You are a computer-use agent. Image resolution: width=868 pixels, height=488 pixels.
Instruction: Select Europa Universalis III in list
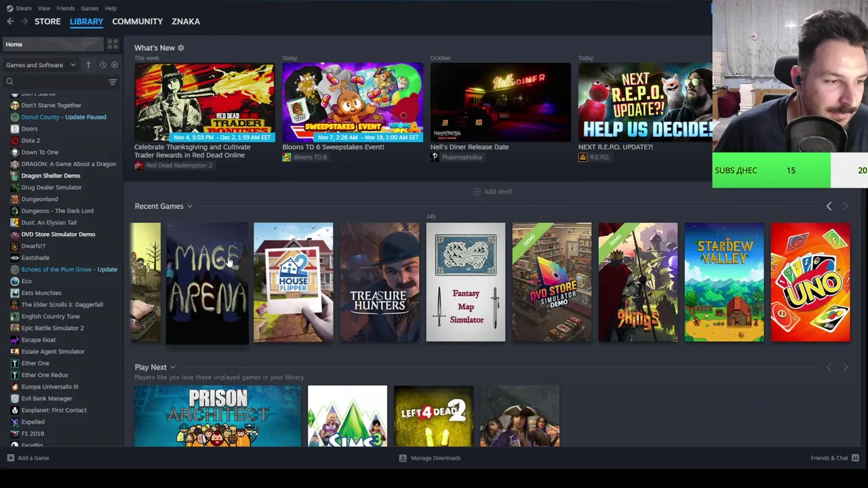pos(50,387)
